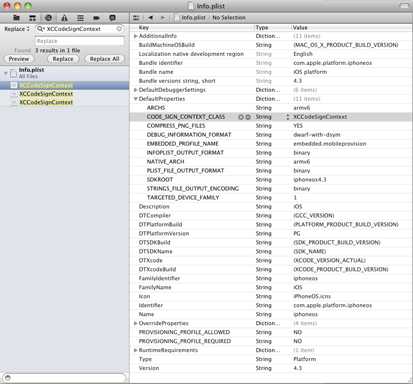The height and width of the screenshot is (384, 413).
Task: Select the NATIVE_ARCH key
Action: [x=165, y=162]
